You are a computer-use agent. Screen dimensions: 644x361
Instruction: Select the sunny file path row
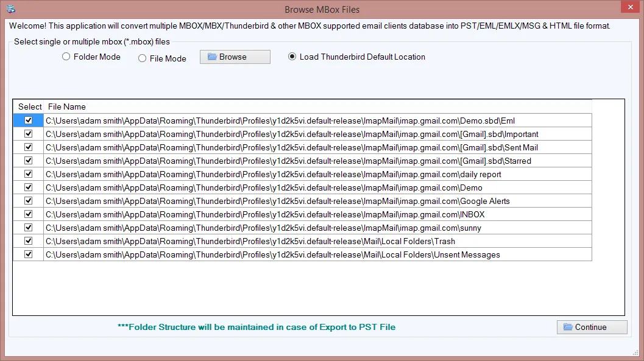pyautogui.click(x=317, y=228)
